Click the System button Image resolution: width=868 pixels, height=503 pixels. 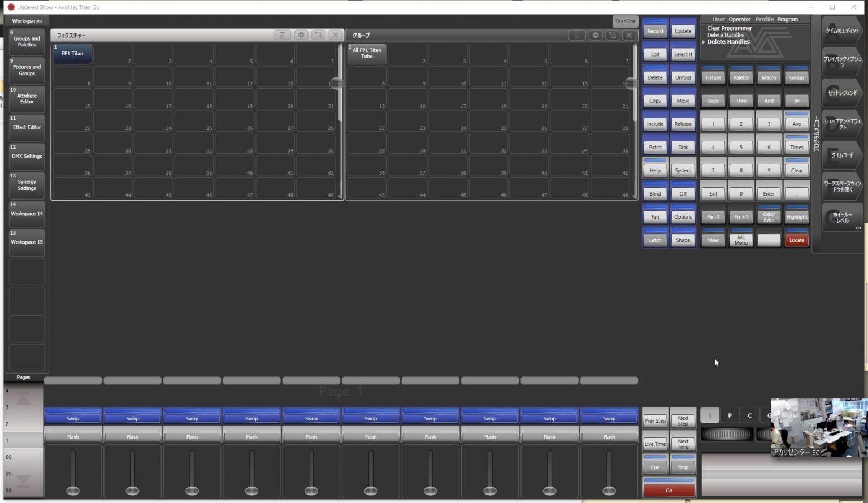tap(683, 170)
